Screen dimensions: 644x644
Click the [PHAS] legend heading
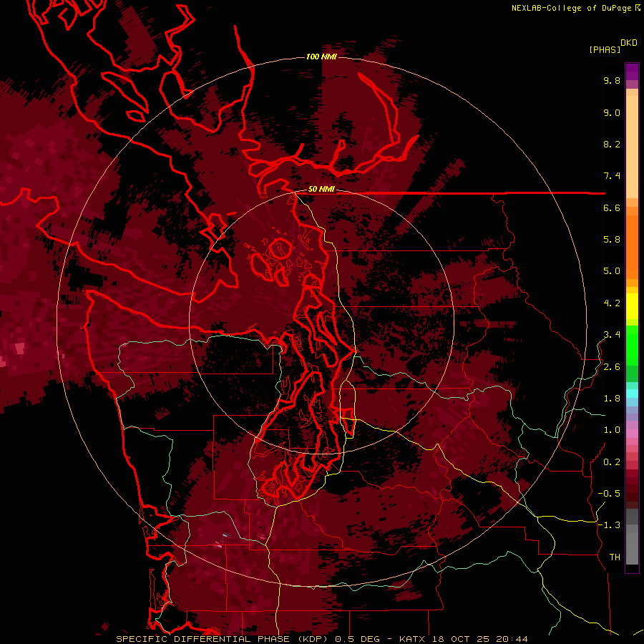pos(604,49)
